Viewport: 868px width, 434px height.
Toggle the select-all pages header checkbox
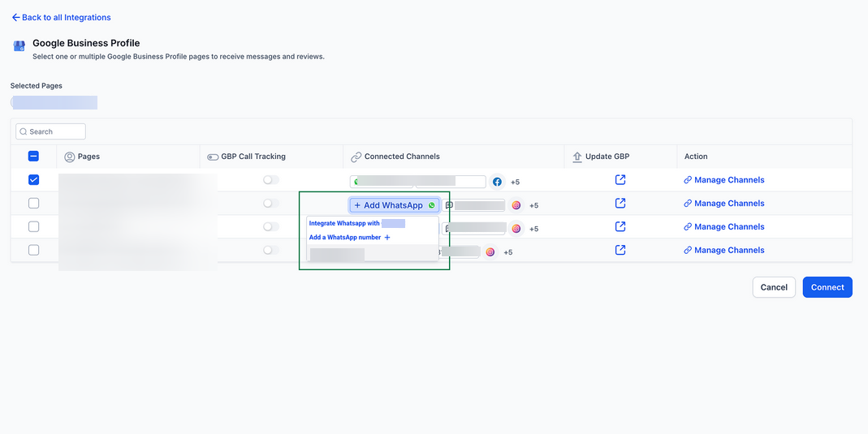(33, 157)
